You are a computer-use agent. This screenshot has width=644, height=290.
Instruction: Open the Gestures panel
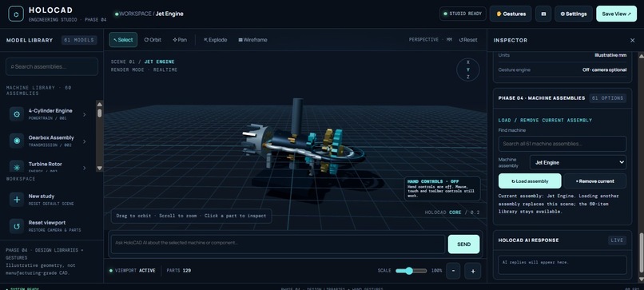point(511,14)
